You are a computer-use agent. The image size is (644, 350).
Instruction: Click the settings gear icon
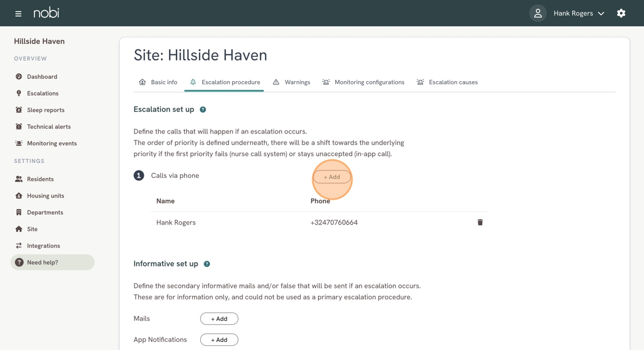(x=621, y=13)
